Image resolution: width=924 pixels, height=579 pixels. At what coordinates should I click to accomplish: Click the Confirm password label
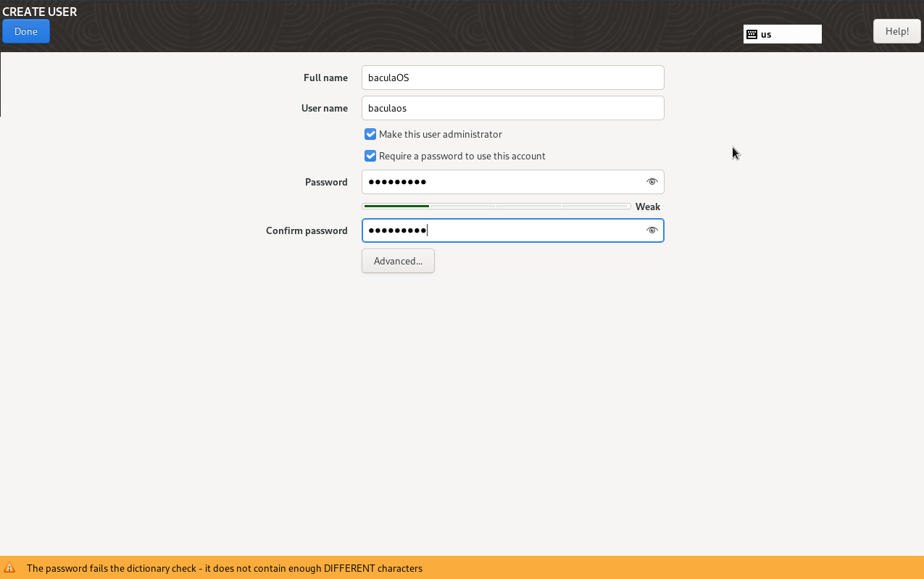(307, 230)
